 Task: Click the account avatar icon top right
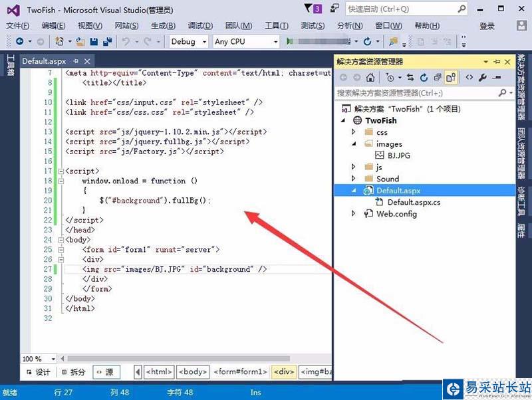(521, 25)
